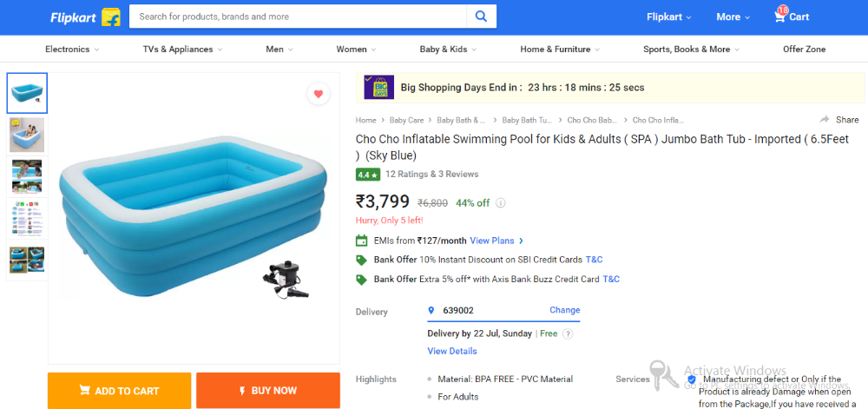Open the Baby Care breadcrumb link
Image resolution: width=868 pixels, height=409 pixels.
pos(406,120)
